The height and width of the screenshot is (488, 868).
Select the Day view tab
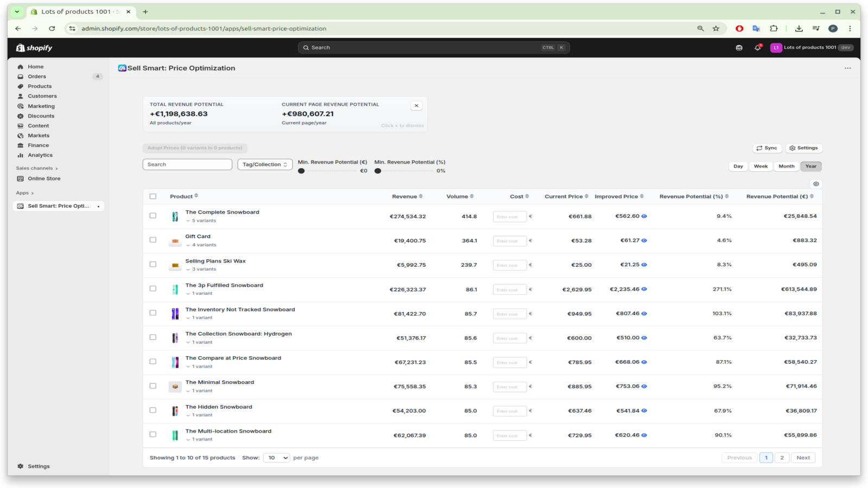(738, 166)
